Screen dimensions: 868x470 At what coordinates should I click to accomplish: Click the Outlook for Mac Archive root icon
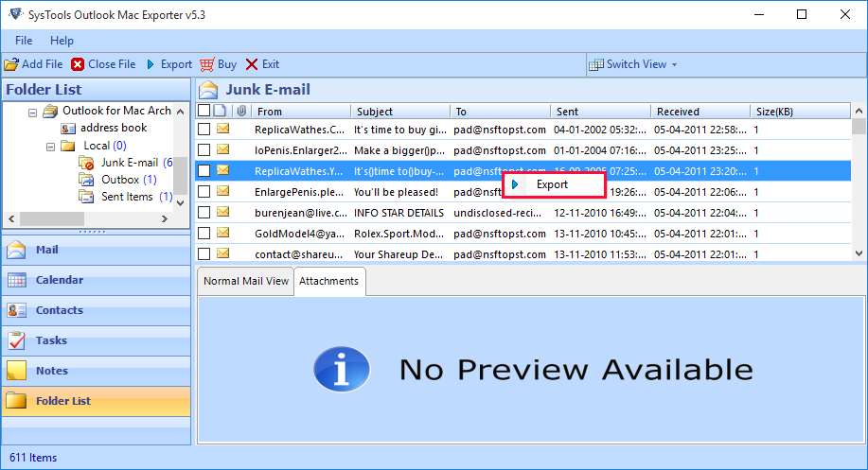50,112
